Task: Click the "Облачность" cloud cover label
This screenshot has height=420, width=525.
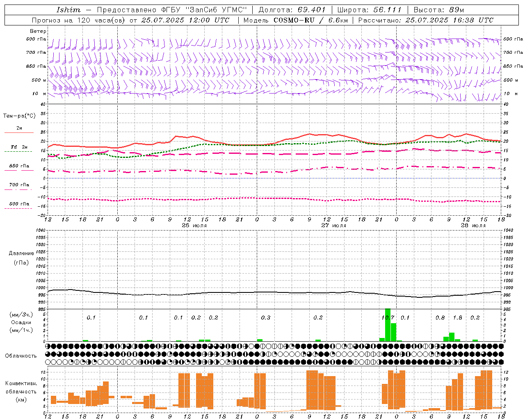Action: pyautogui.click(x=21, y=356)
